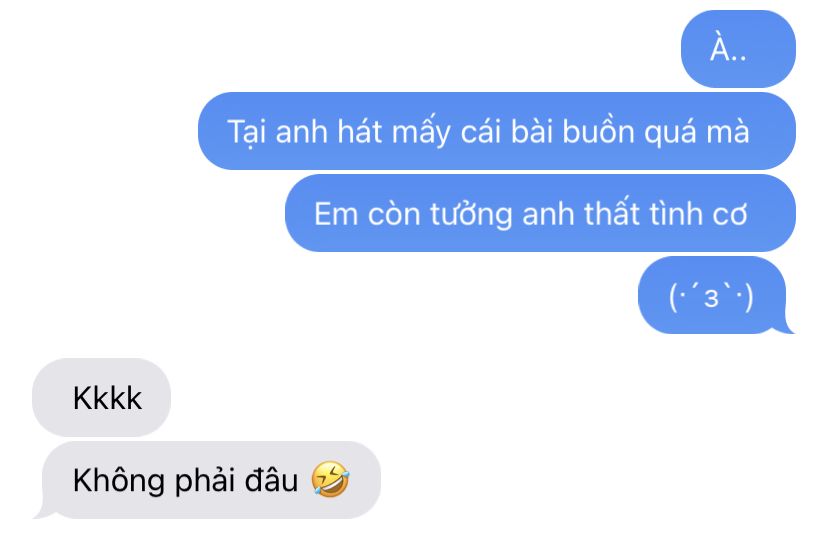Click the word "tưởng" in blue message
The height and width of the screenshot is (539, 828).
[471, 215]
